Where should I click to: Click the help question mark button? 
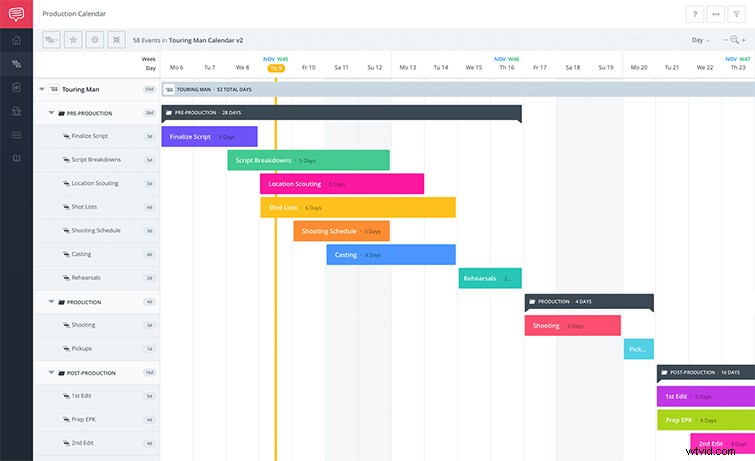[694, 14]
